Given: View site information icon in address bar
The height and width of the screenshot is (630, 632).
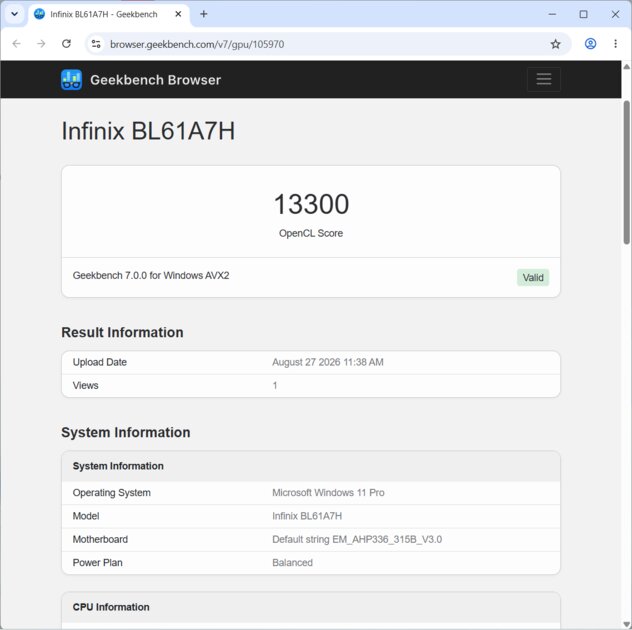Looking at the screenshot, I should 96,44.
